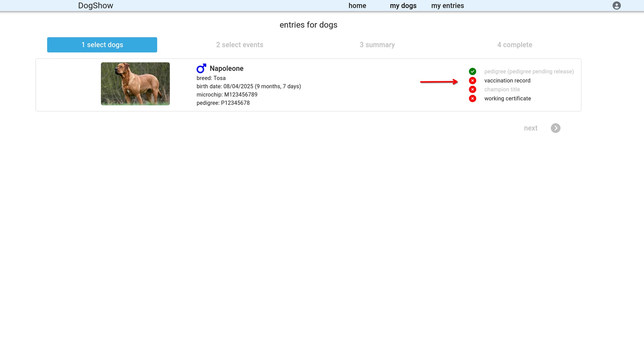Viewport: 644px width, 341px height.
Task: Click the birth date 08/04/2025 line
Action: (x=249, y=86)
